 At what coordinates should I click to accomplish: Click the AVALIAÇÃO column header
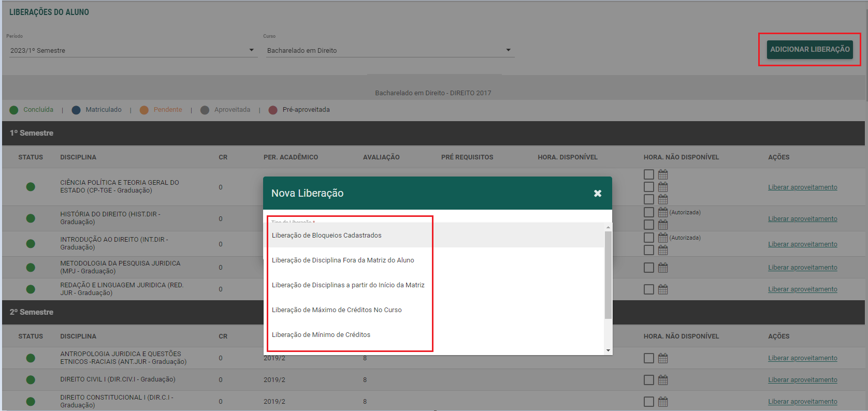(381, 157)
